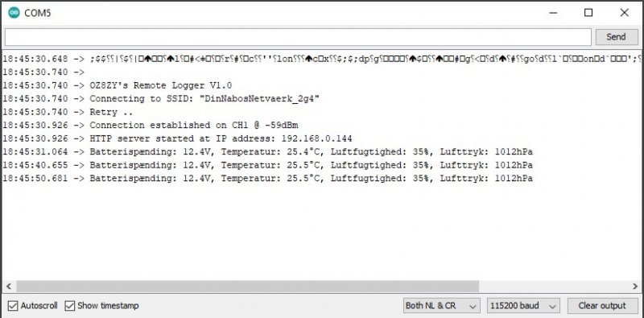Viewport: 644px width, 318px height.
Task: Click the Autoscroll label text
Action: [39, 306]
